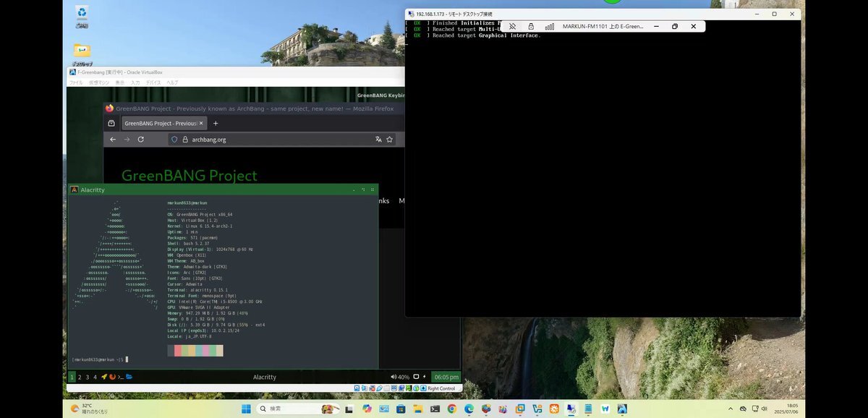This screenshot has height=418, width=868.
Task: Open the tracking protection shield icon
Action: [174, 140]
